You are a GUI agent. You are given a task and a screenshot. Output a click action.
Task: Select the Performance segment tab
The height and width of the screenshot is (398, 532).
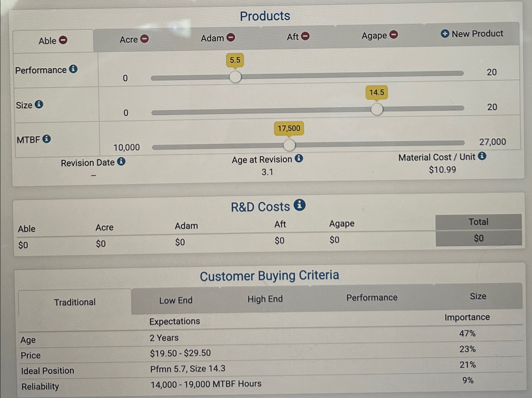tap(372, 297)
